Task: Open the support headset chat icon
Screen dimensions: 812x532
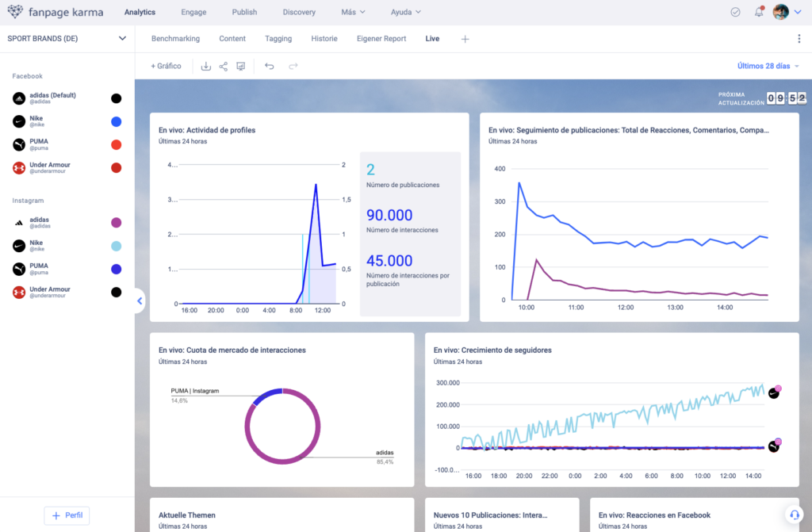Action: tap(794, 515)
